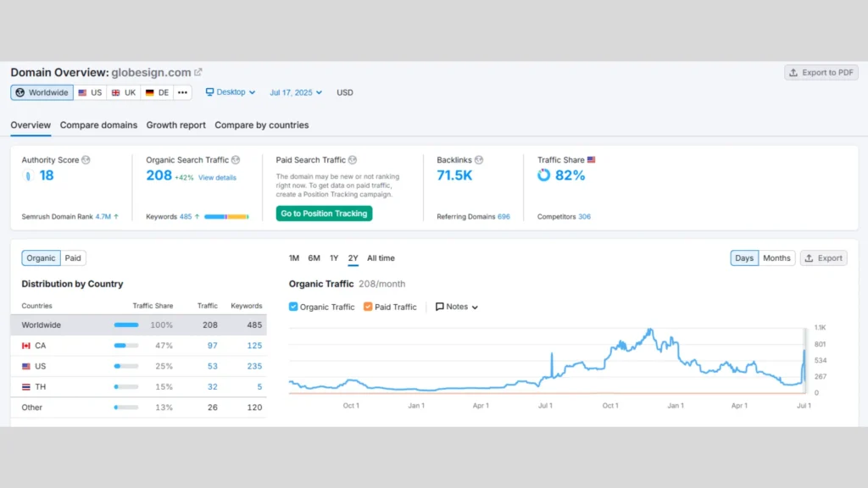Select the All time range
The height and width of the screenshot is (488, 868).
coord(381,258)
